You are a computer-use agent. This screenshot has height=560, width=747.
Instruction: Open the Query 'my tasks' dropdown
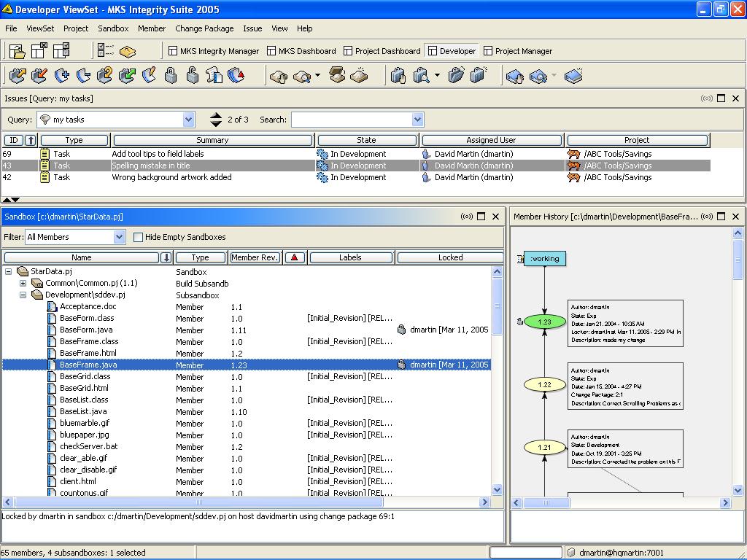(x=189, y=120)
